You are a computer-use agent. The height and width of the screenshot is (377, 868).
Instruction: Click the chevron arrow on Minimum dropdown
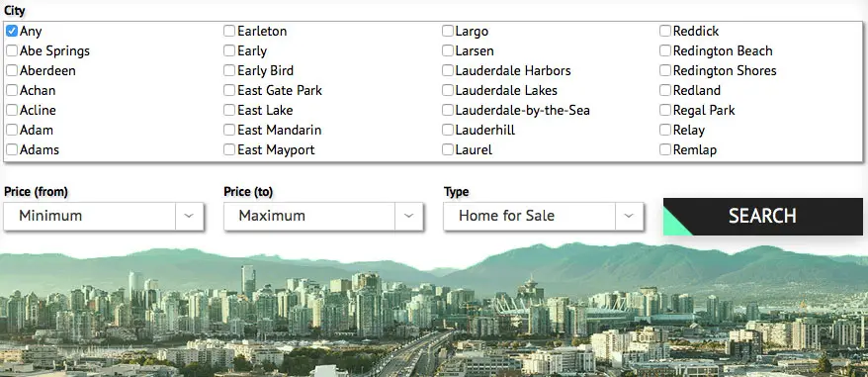[190, 217]
